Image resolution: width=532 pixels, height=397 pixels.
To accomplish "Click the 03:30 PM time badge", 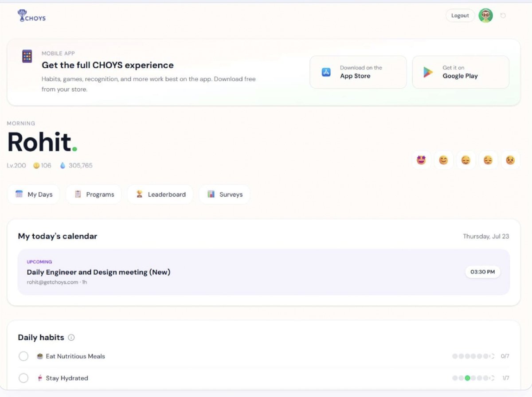I will click(x=483, y=272).
